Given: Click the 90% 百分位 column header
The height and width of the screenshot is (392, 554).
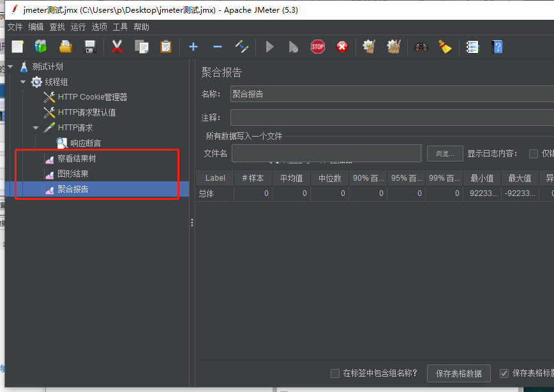Looking at the screenshot, I should pos(368,178).
